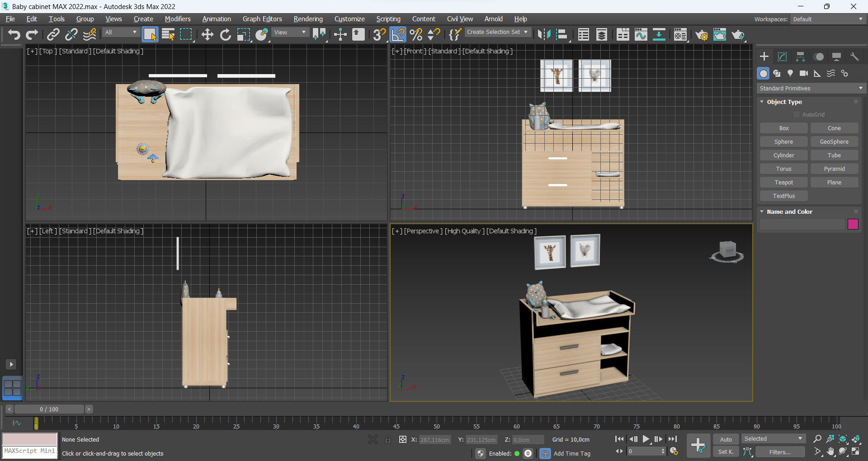The height and width of the screenshot is (461, 868).
Task: Click the Redo arrow icon
Action: [x=32, y=34]
